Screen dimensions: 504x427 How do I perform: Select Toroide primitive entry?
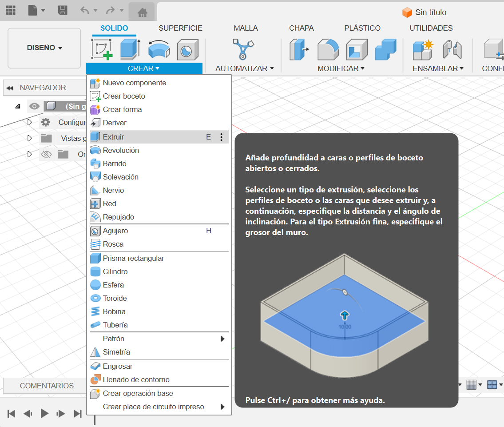coord(159,299)
